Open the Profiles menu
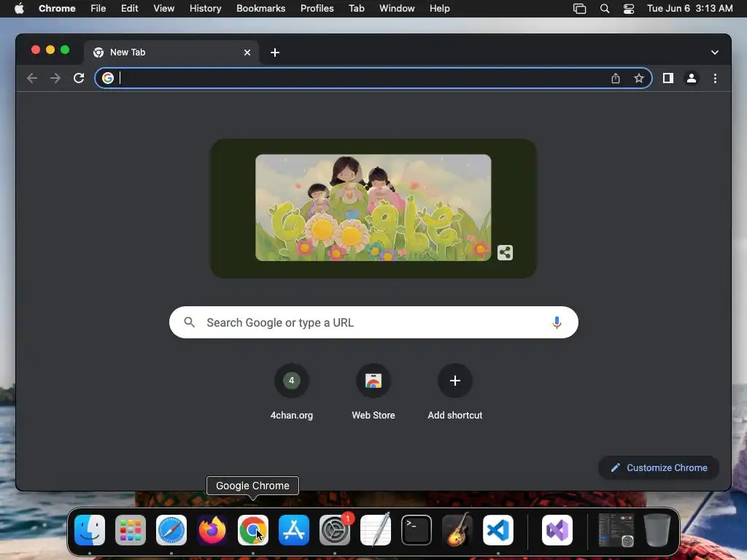The width and height of the screenshot is (747, 560). tap(317, 9)
